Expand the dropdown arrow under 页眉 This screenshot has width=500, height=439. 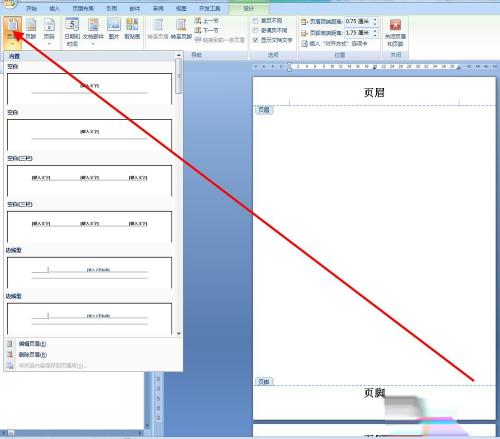point(13,44)
